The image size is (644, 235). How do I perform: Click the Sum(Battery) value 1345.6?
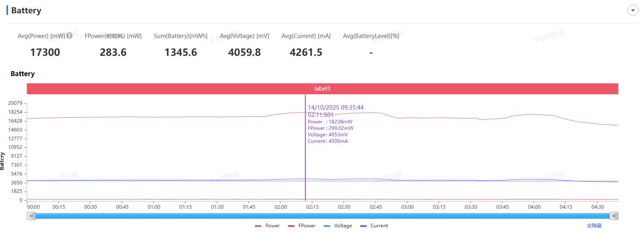pos(181,52)
